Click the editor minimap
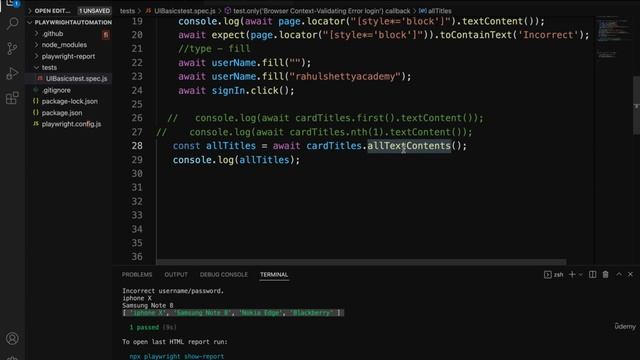The height and width of the screenshot is (360, 640). tap(613, 37)
